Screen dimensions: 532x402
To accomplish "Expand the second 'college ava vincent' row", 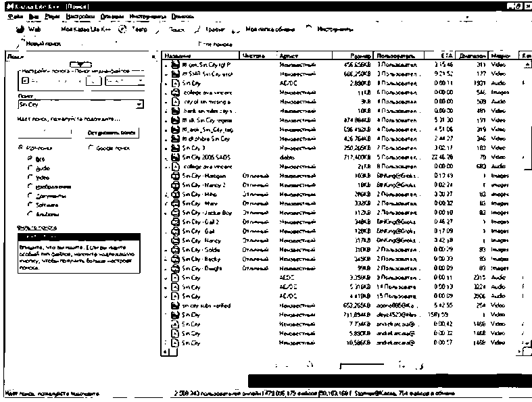I will tap(166, 167).
